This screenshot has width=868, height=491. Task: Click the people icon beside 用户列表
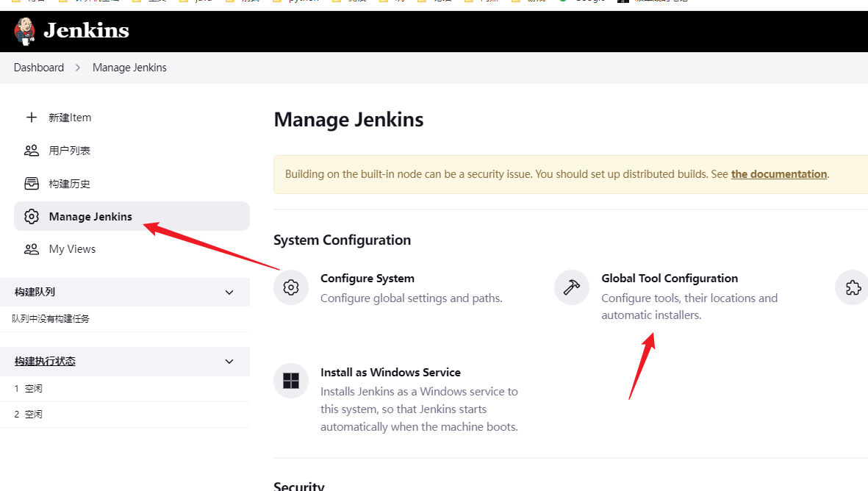[x=32, y=151]
